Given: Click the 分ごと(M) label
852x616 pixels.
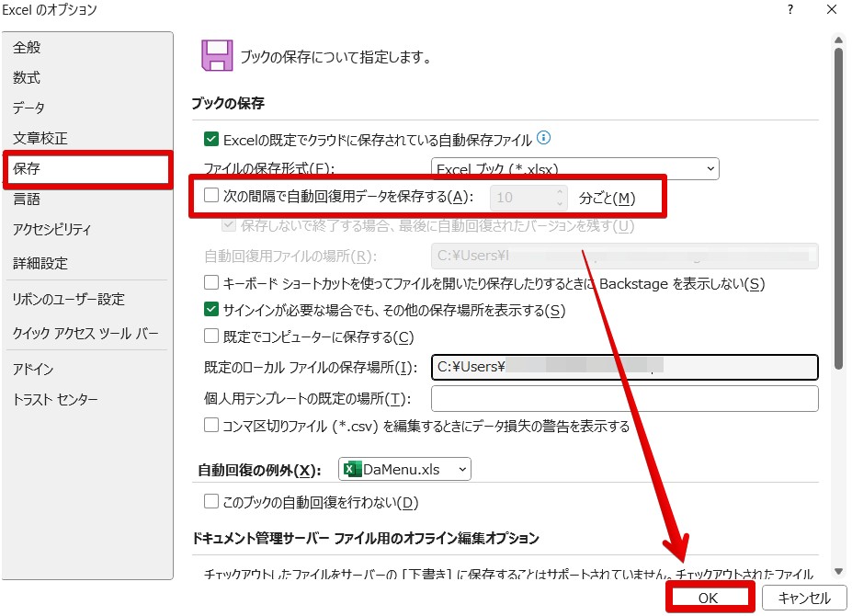Looking at the screenshot, I should 607,198.
